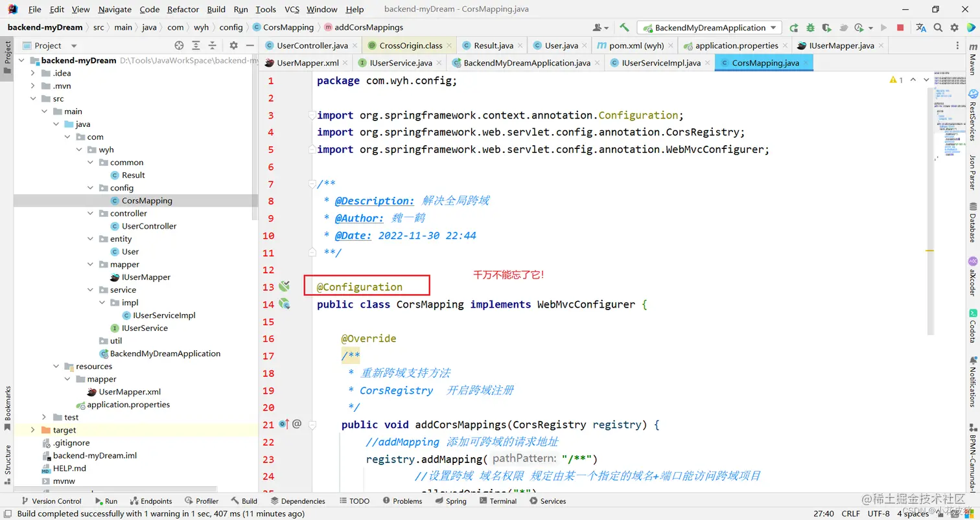
Task: Toggle the Profiler tool window
Action: (202, 501)
